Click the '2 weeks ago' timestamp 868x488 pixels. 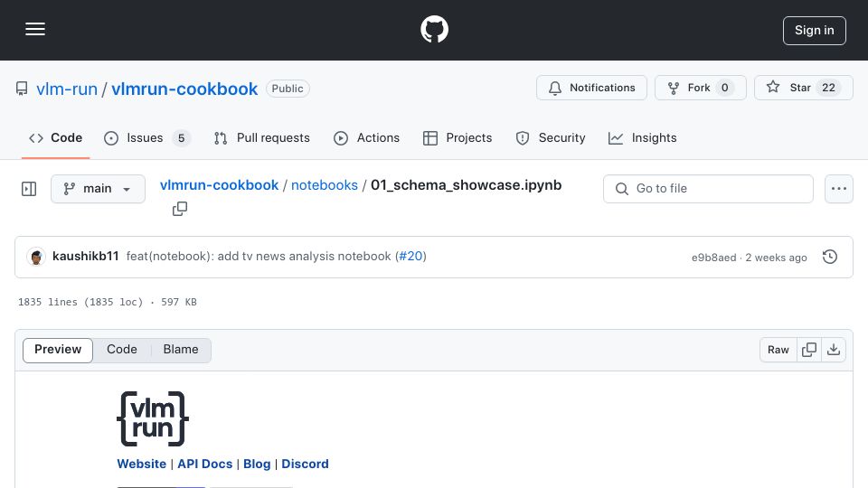tap(776, 258)
